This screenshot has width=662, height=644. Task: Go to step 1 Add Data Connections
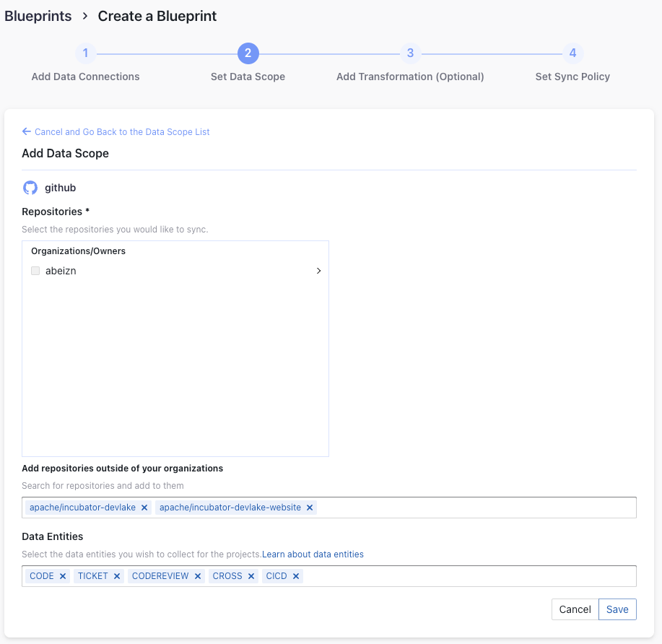pyautogui.click(x=85, y=53)
